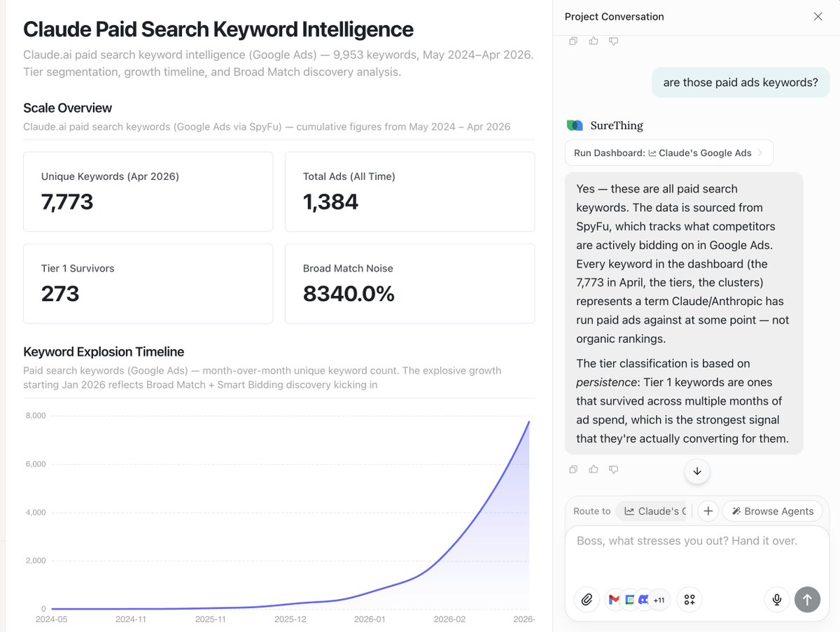Send message with up arrow button
840x632 pixels.
pos(807,600)
